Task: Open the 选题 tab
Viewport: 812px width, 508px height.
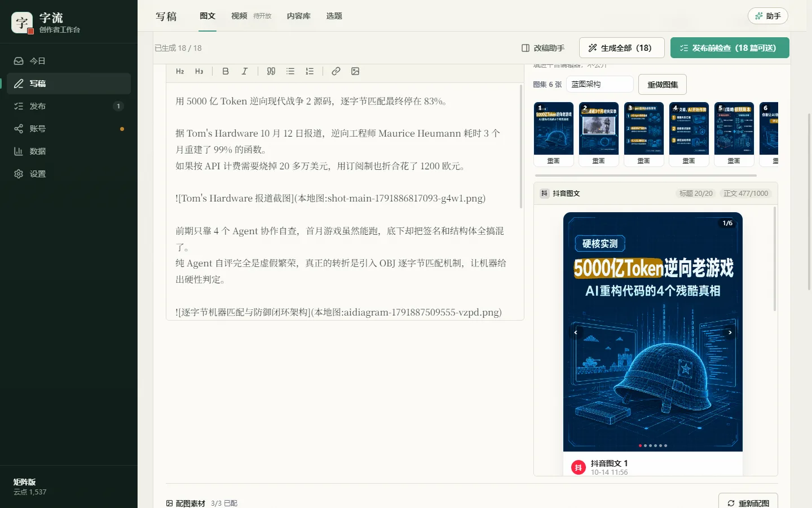Action: coord(334,16)
